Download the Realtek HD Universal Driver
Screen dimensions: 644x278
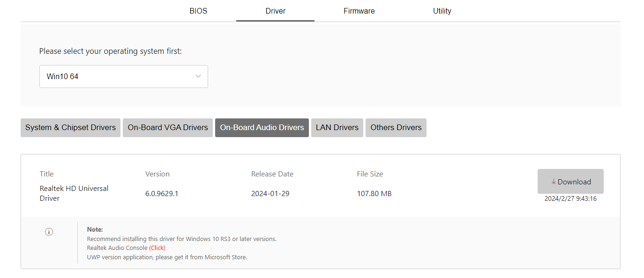(570, 182)
